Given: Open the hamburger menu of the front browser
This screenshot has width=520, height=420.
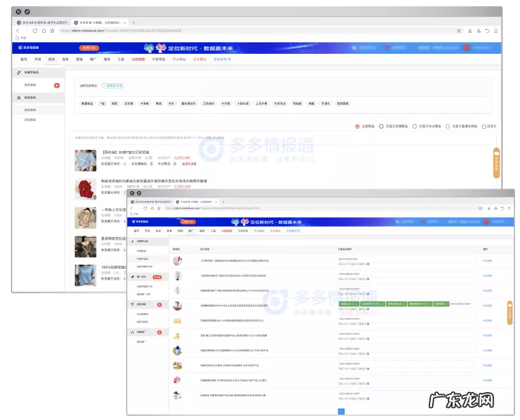Looking at the screenshot, I should coord(509,208).
